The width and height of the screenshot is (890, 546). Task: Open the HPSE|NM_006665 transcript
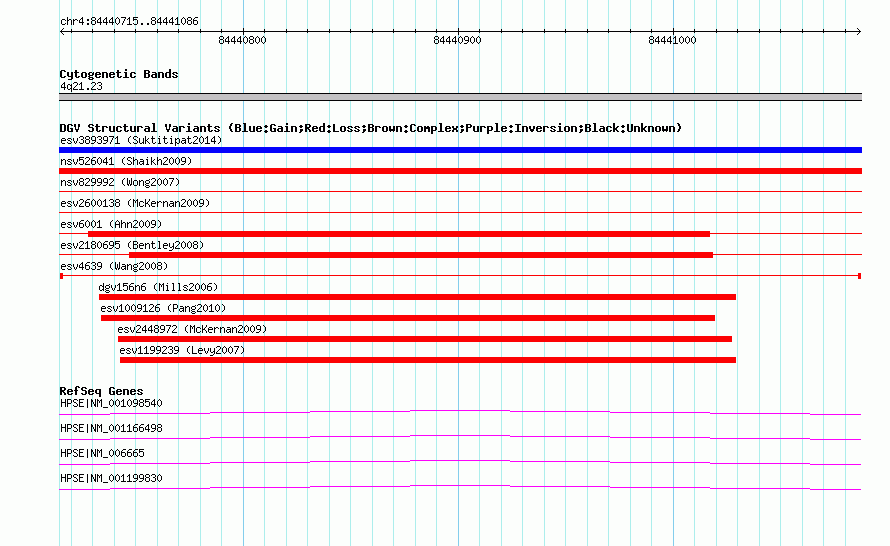(102, 453)
